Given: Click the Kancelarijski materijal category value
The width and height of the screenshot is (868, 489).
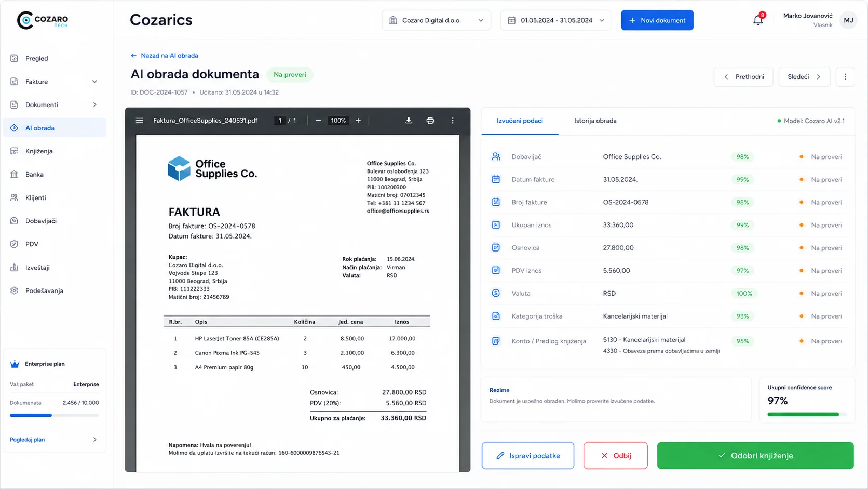Looking at the screenshot, I should [x=635, y=316].
